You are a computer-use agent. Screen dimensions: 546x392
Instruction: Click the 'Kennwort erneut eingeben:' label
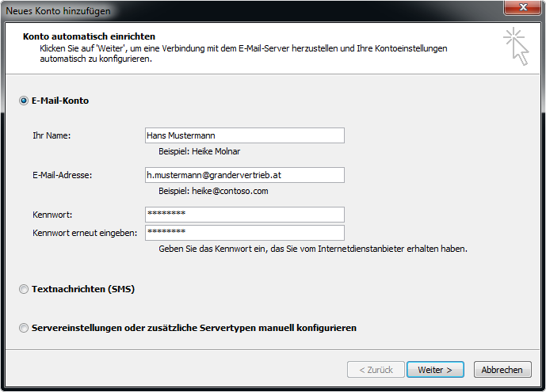tap(85, 233)
